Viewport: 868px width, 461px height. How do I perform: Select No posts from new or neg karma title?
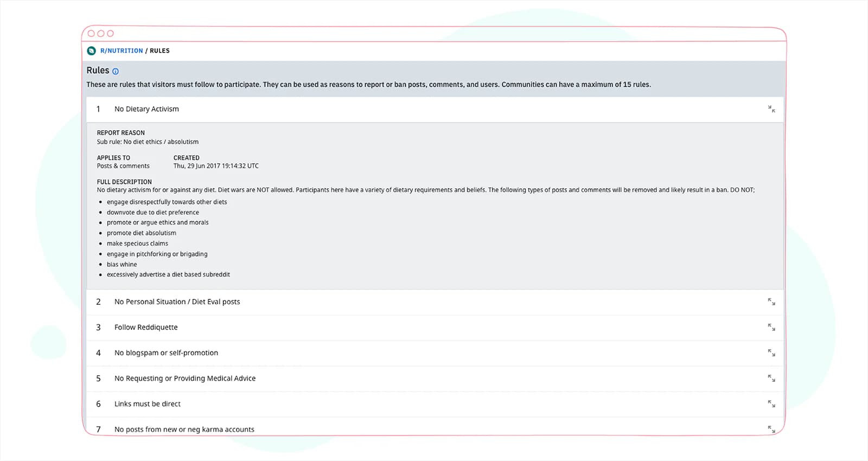(184, 429)
